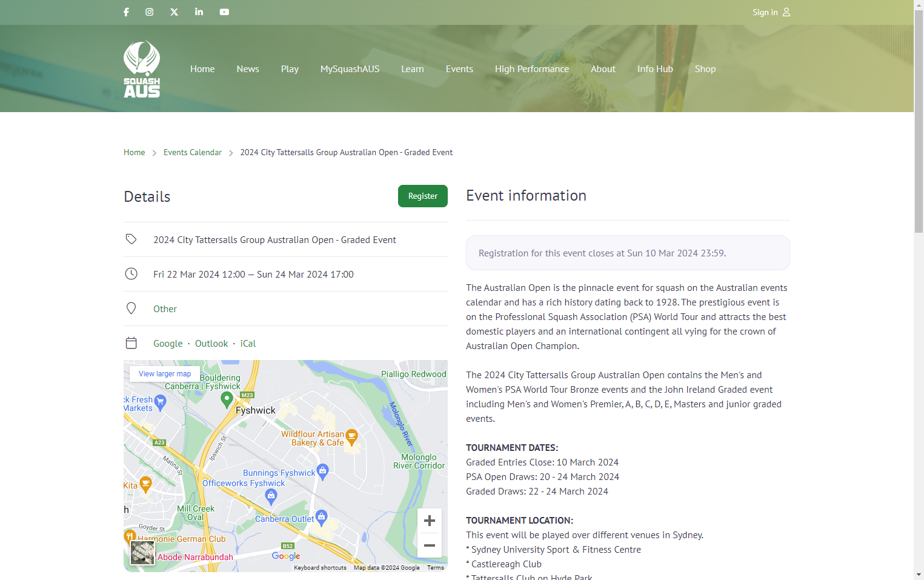
Task: Open the Shop menu item
Action: 705,69
